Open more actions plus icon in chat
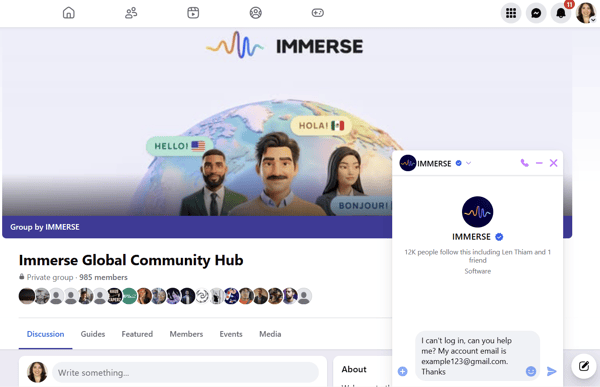This screenshot has width=600, height=387. 403,371
